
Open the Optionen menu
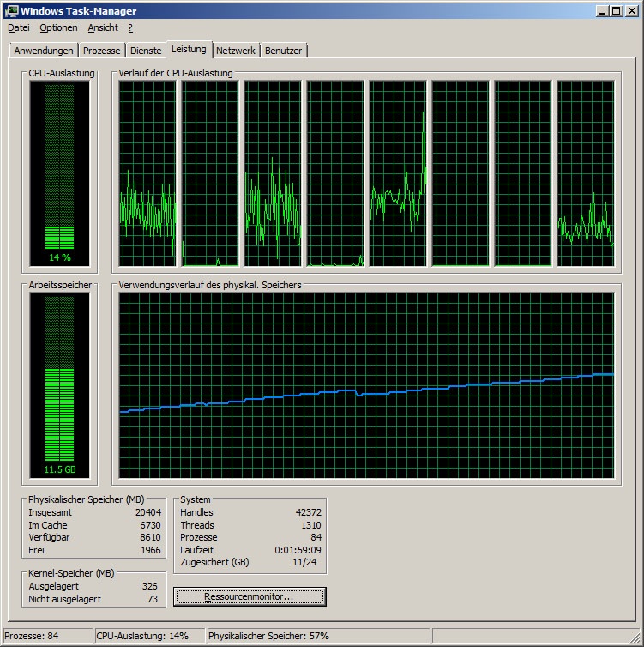point(58,27)
